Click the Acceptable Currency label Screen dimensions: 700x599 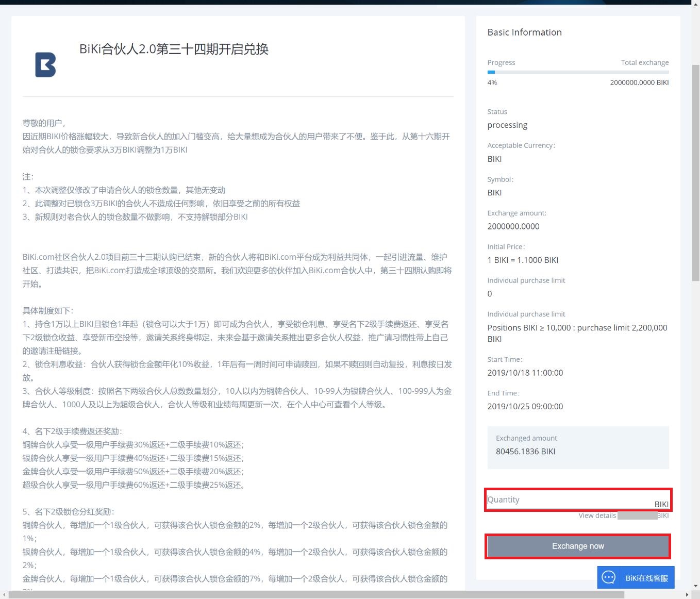(521, 145)
